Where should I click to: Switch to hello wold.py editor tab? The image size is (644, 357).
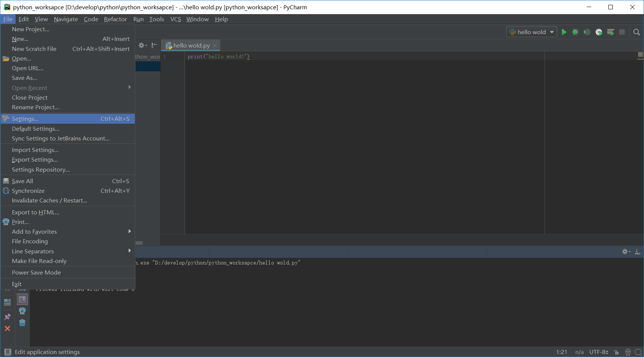191,45
